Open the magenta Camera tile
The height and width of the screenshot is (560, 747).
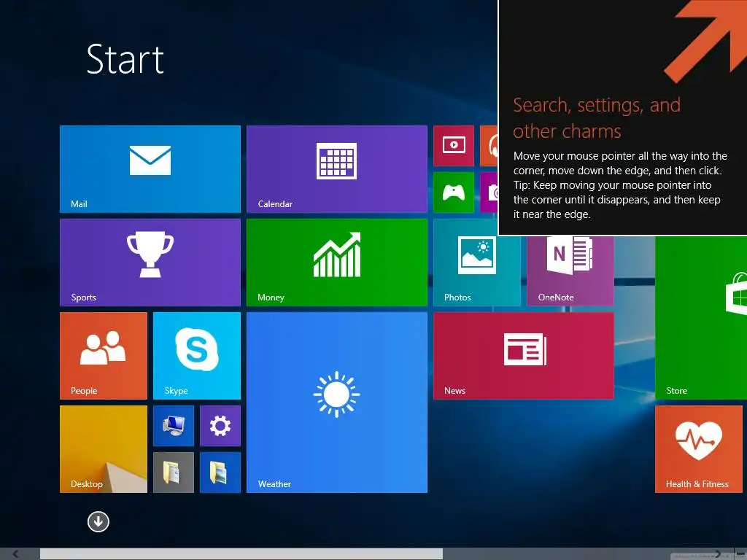[x=489, y=192]
